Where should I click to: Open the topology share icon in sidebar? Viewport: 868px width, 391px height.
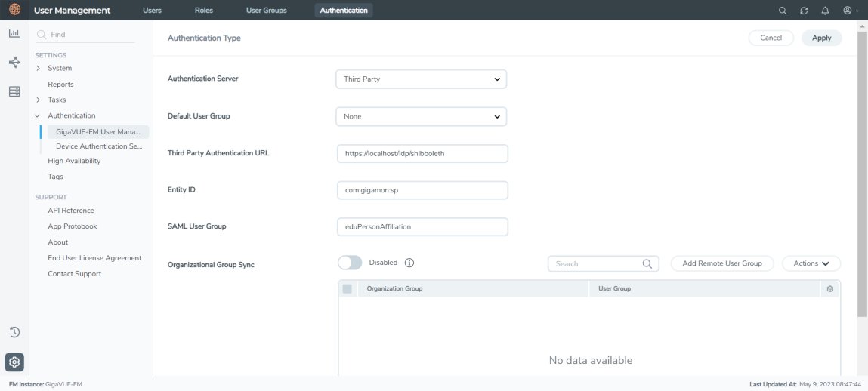click(14, 63)
